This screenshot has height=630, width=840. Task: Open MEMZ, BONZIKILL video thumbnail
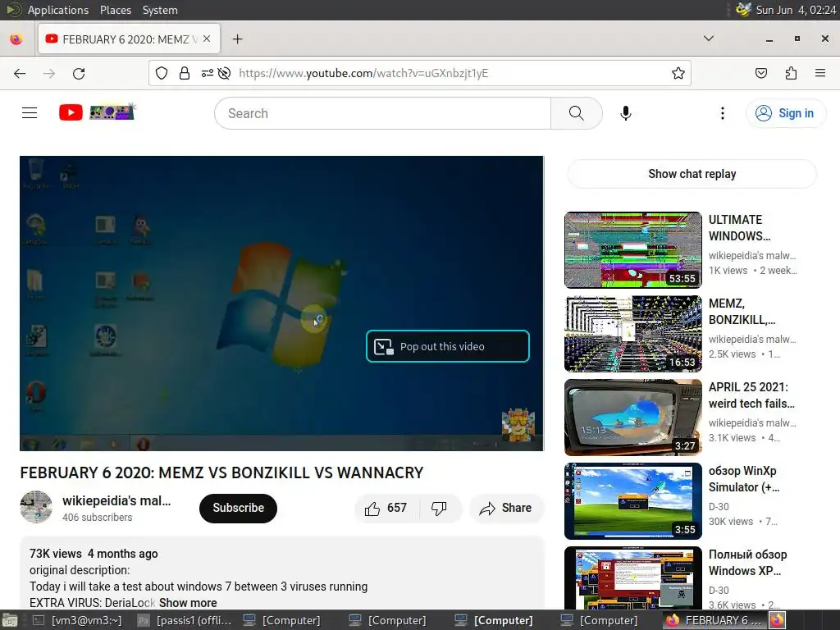coord(632,334)
